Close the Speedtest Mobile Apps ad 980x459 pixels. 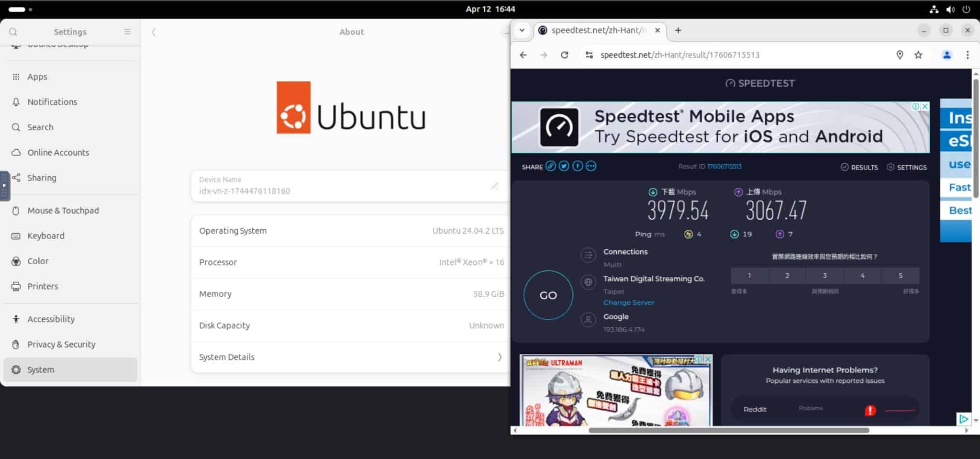coord(925,106)
